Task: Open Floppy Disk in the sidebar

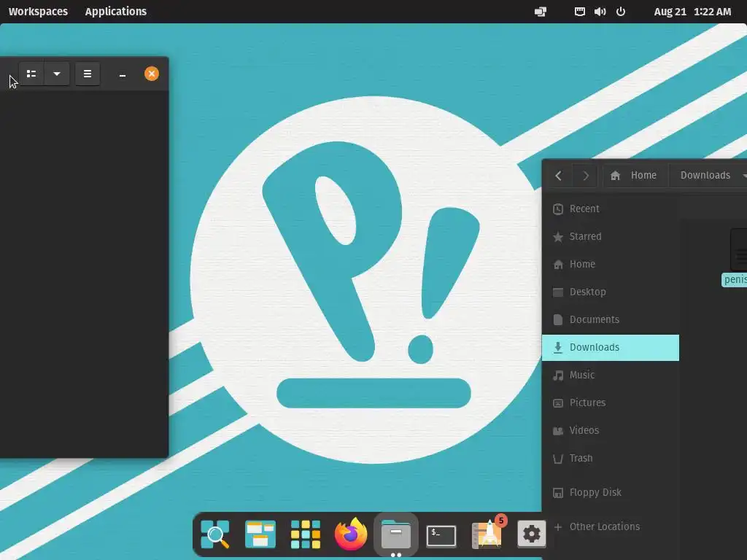Action: click(x=611, y=492)
